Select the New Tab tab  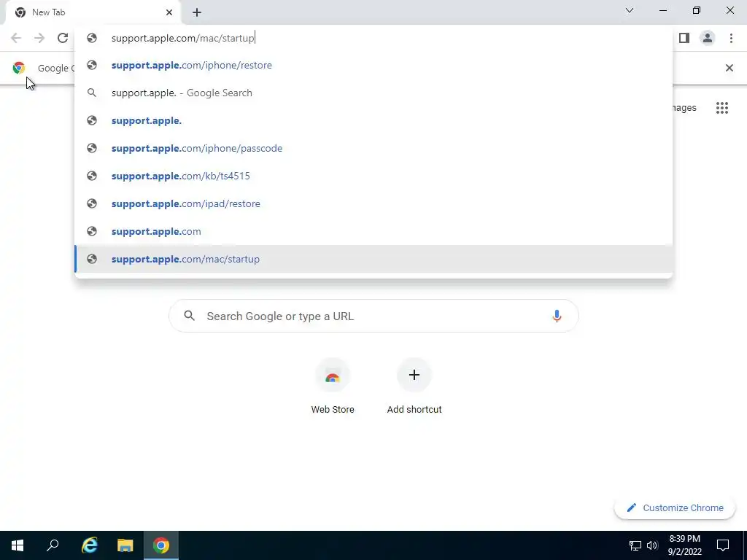coord(93,12)
